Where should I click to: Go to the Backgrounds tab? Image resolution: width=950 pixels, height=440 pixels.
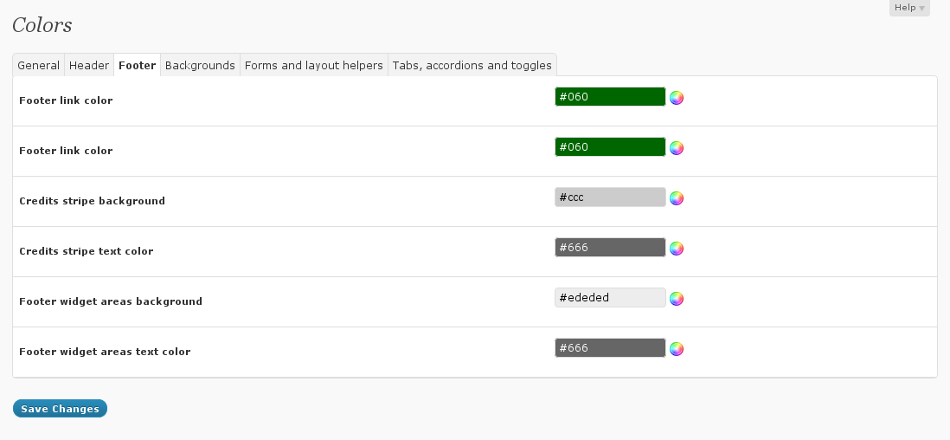pos(200,65)
